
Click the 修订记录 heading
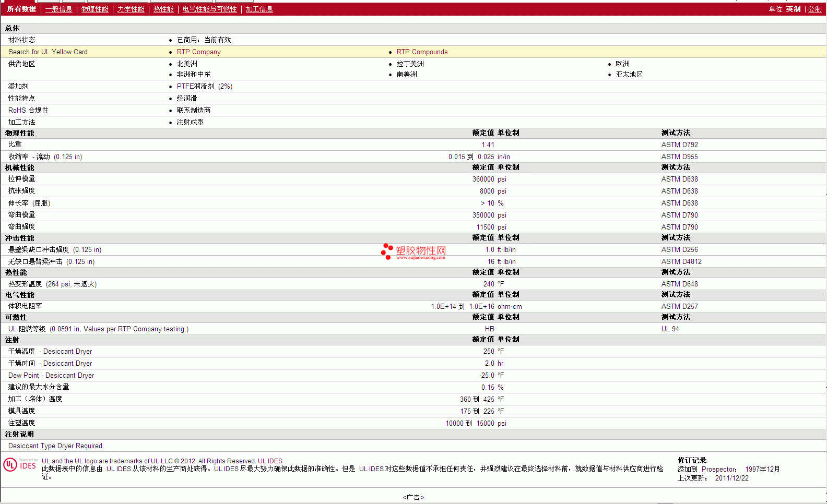click(x=692, y=461)
